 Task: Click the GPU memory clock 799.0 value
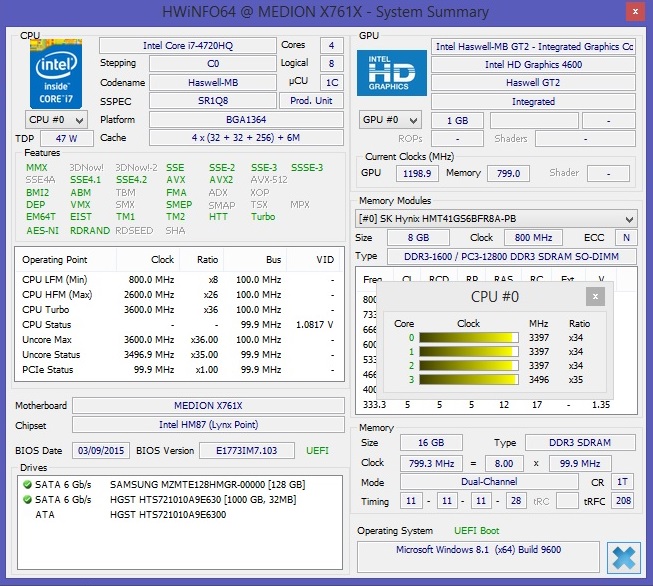click(508, 173)
